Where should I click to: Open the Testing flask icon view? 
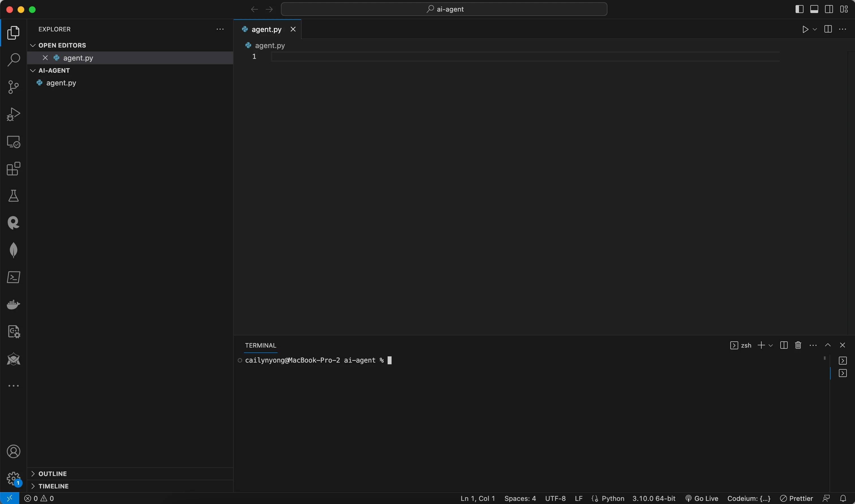click(13, 196)
